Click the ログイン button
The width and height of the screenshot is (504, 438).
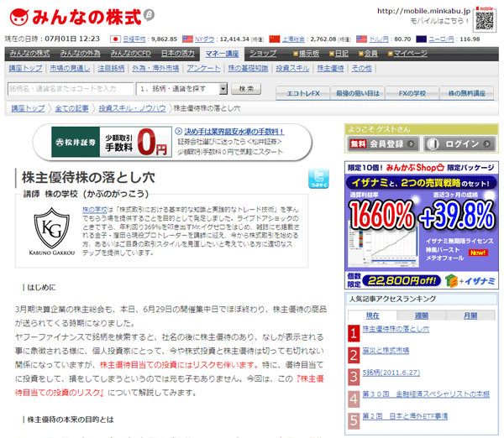(x=456, y=143)
